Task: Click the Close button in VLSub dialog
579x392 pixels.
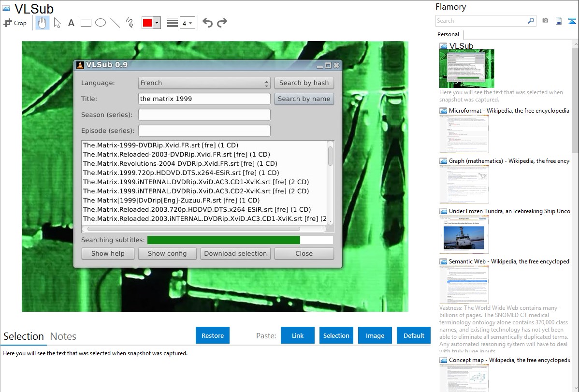Action: [304, 253]
